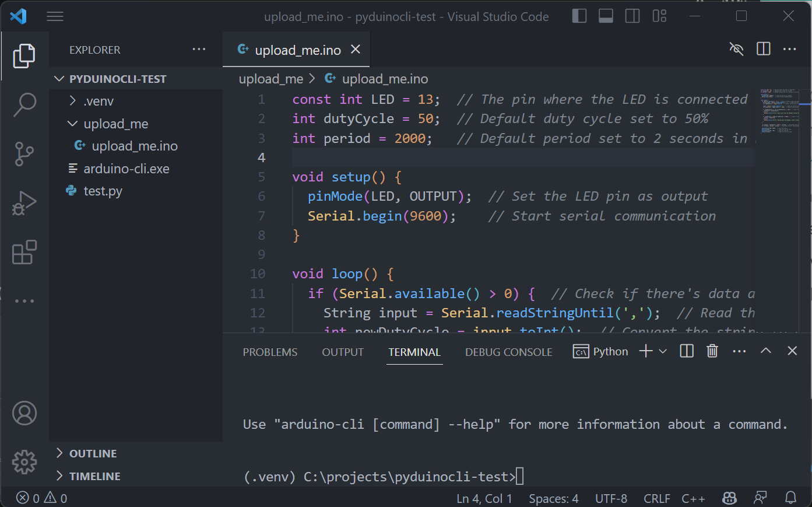Show additional views ellipsis in activity bar
This screenshot has height=507, width=812.
[x=24, y=301]
